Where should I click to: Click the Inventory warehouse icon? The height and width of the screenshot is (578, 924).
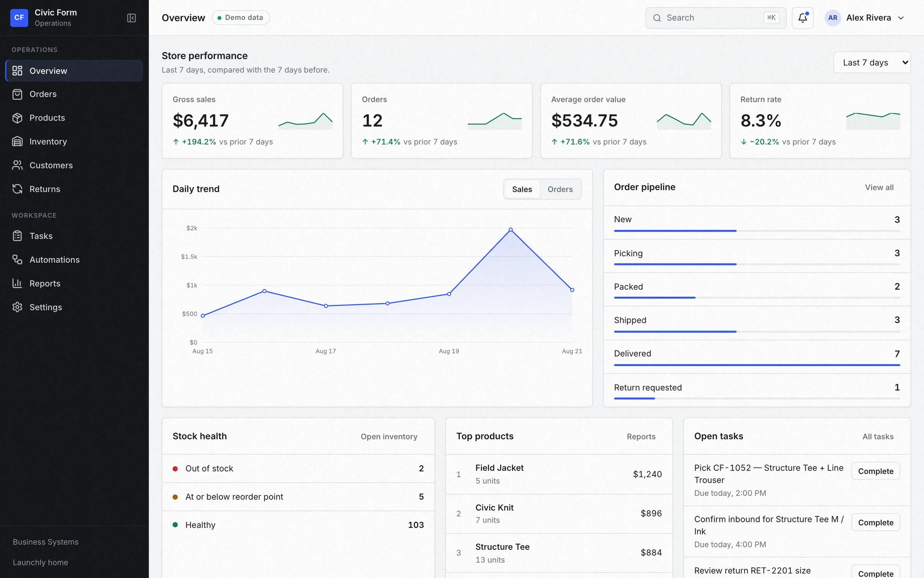pyautogui.click(x=17, y=141)
